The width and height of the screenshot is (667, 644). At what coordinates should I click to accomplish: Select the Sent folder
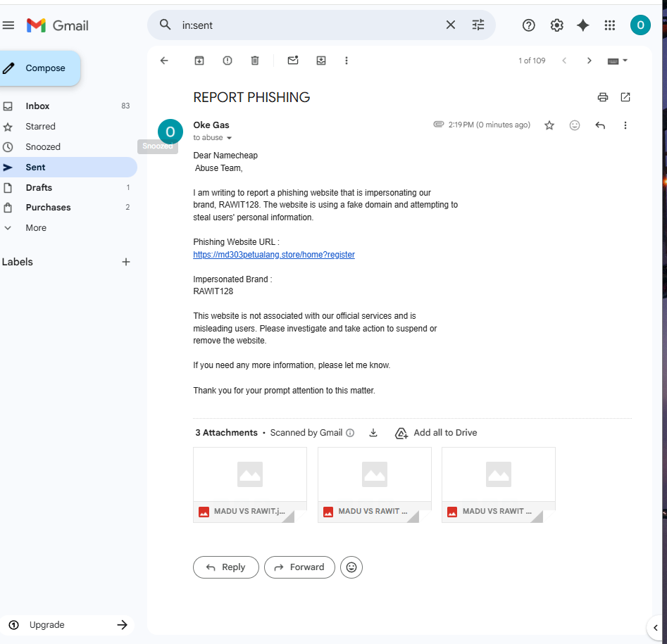(x=67, y=167)
